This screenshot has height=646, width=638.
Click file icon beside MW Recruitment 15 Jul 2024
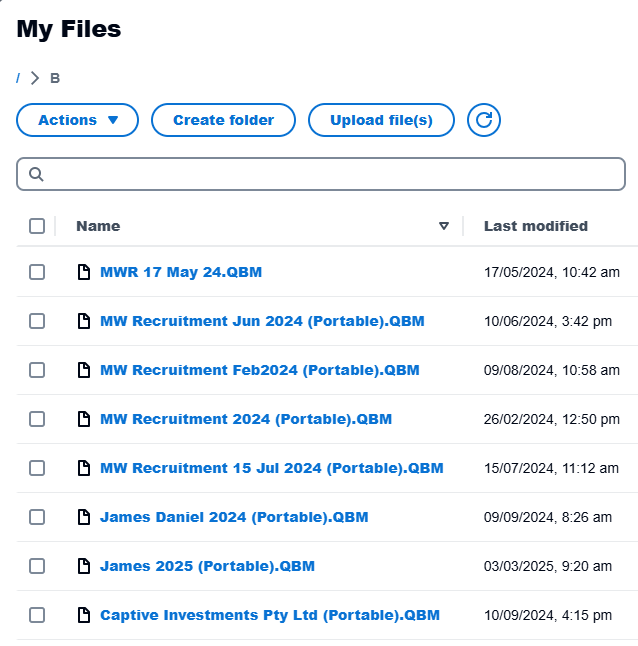pyautogui.click(x=84, y=468)
